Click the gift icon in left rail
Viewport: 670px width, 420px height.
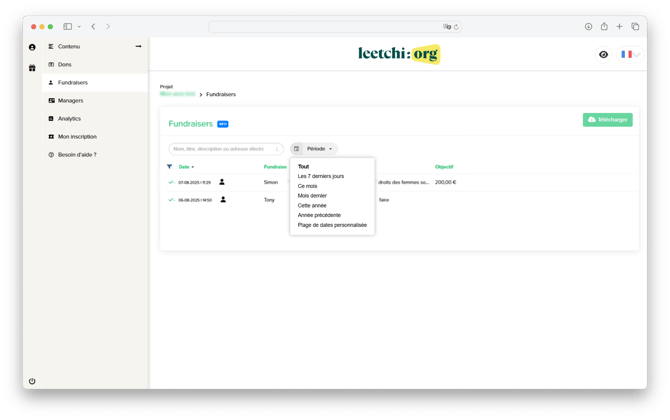point(32,68)
